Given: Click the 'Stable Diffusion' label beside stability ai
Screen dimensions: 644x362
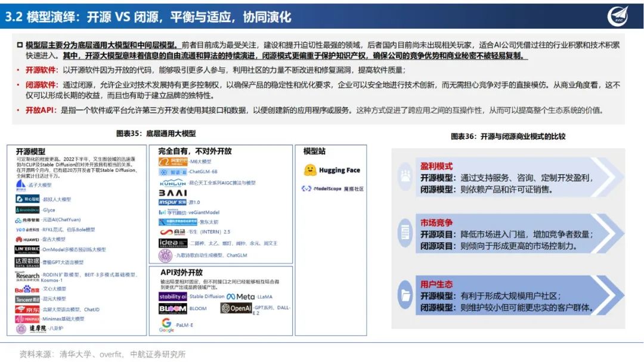Looking at the screenshot, I should [207, 296].
